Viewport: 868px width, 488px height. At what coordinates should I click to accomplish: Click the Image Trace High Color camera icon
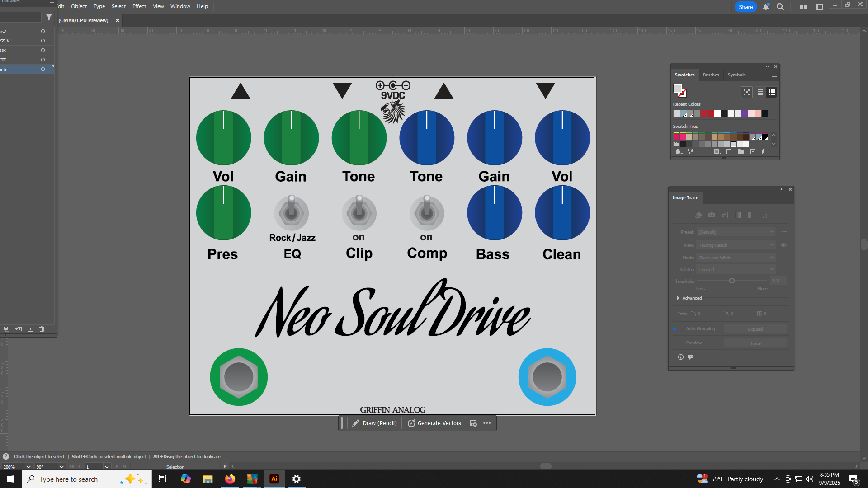pos(712,216)
